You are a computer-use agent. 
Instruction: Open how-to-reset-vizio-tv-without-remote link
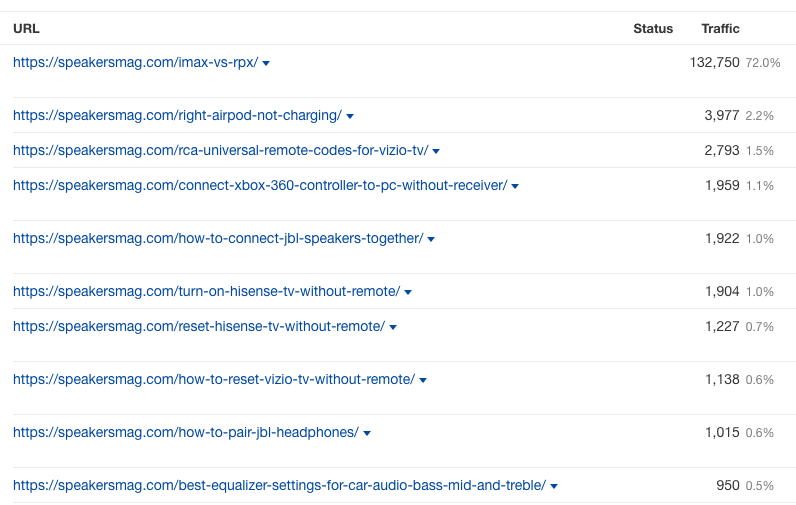(214, 380)
